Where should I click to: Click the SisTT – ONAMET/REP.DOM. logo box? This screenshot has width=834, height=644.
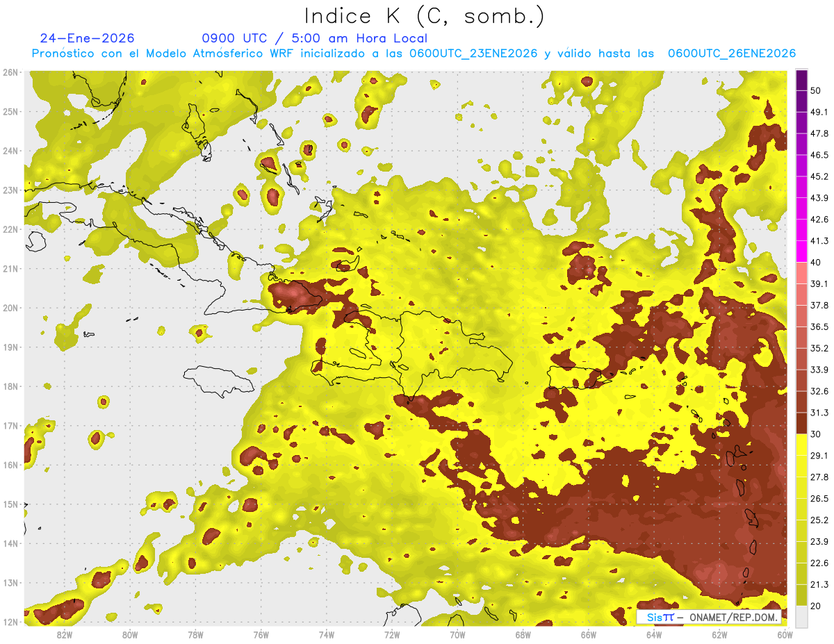[709, 617]
